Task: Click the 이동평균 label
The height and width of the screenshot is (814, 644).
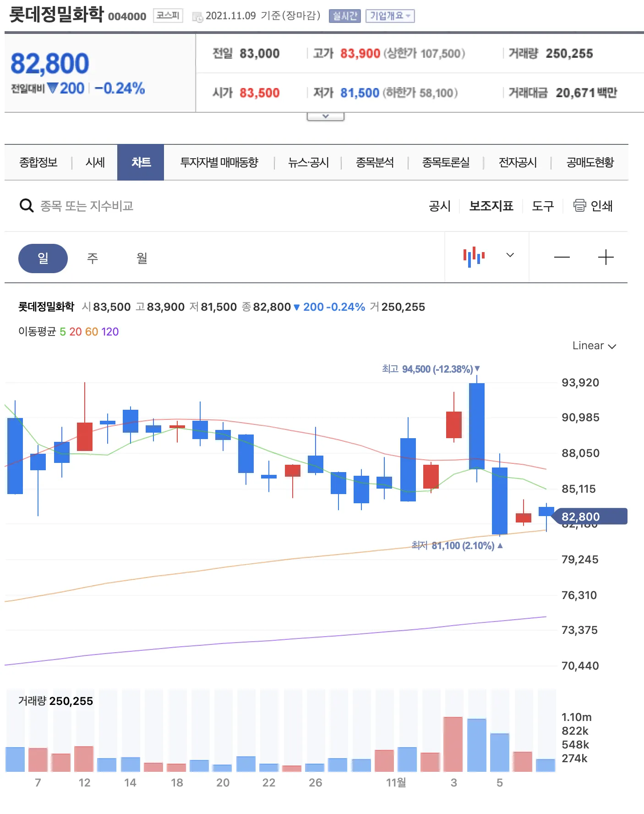Action: pos(37,331)
